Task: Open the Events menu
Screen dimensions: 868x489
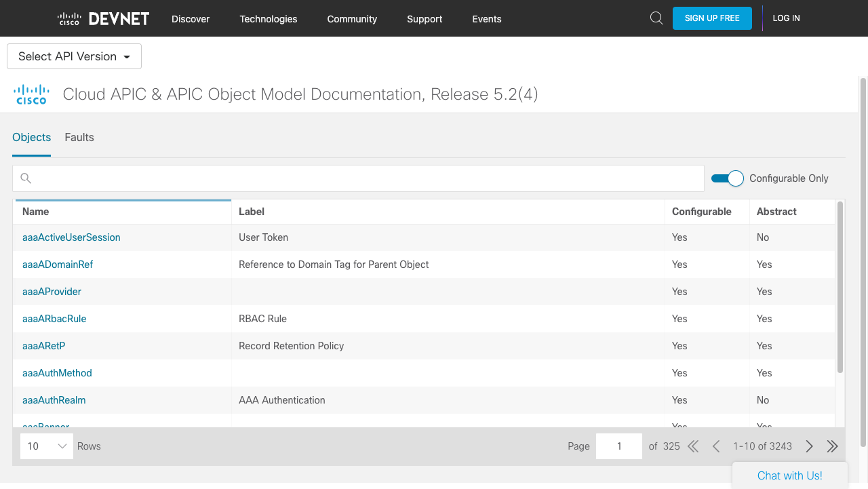Action: point(487,19)
